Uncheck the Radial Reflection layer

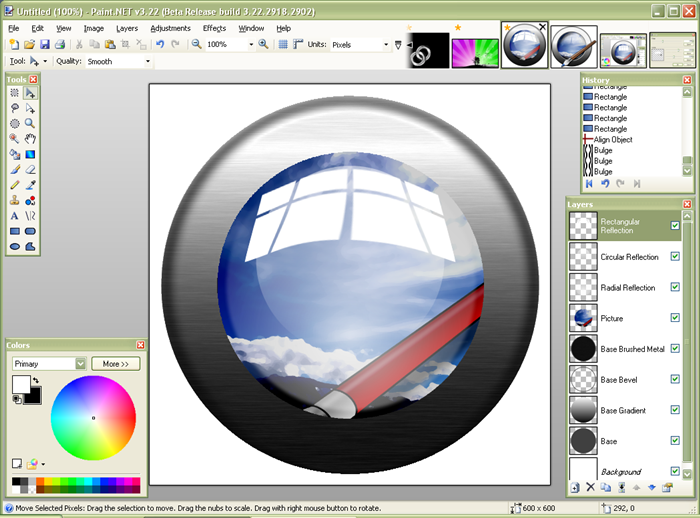pyautogui.click(x=675, y=287)
